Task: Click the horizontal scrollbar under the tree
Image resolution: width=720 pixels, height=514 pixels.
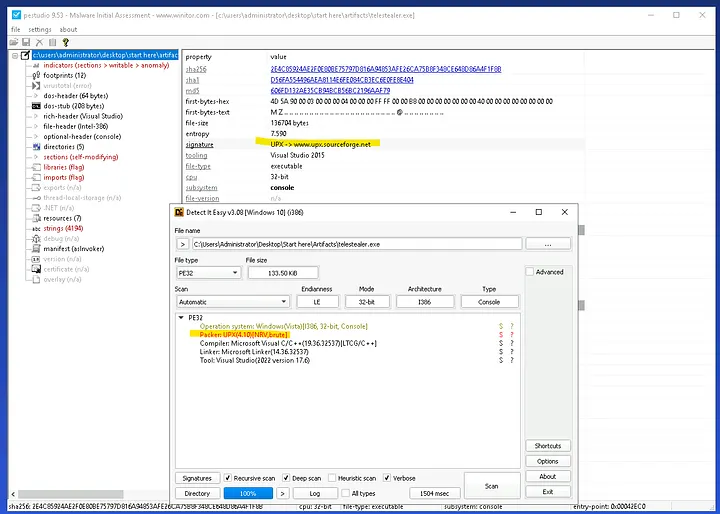Action: click(71, 494)
